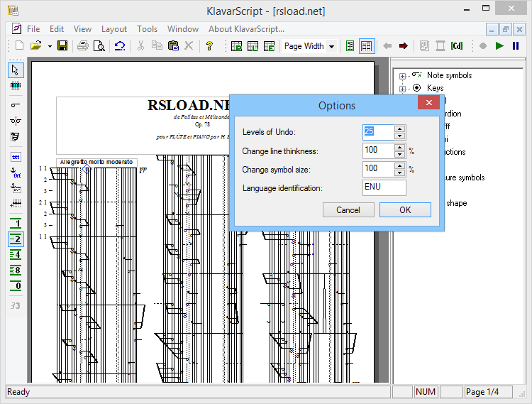Decrease Change symbol size with down arrow
Image resolution: width=532 pixels, height=404 pixels.
400,173
